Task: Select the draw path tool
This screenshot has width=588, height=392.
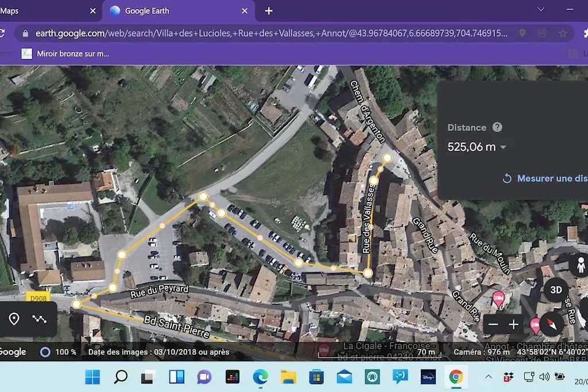Action: pos(39,319)
